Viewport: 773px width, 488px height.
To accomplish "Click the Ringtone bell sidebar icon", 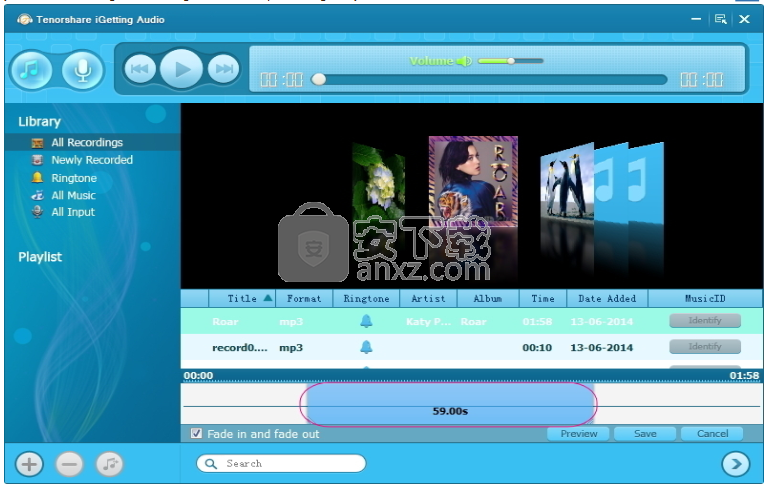I will point(37,177).
